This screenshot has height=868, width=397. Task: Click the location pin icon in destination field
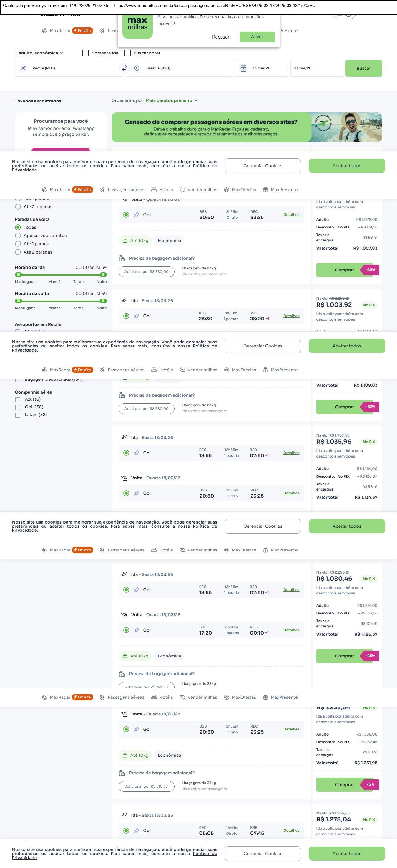coord(137,68)
